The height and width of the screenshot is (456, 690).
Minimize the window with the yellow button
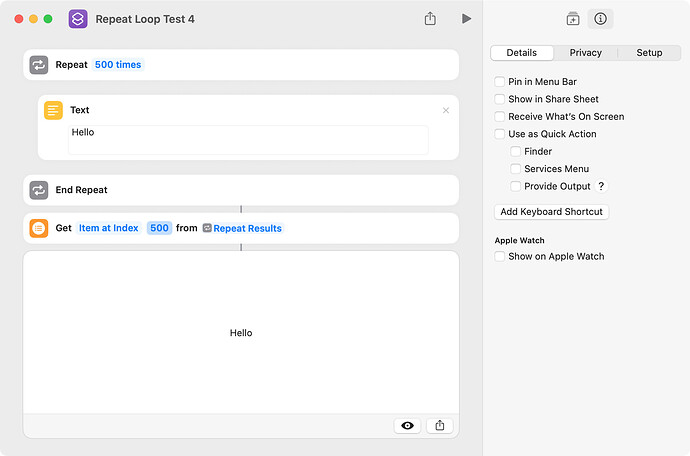33,19
